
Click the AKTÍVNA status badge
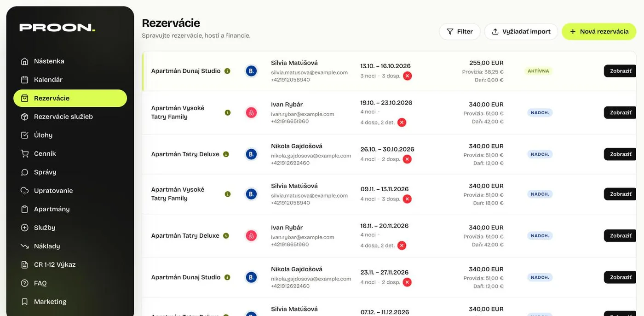coord(538,71)
